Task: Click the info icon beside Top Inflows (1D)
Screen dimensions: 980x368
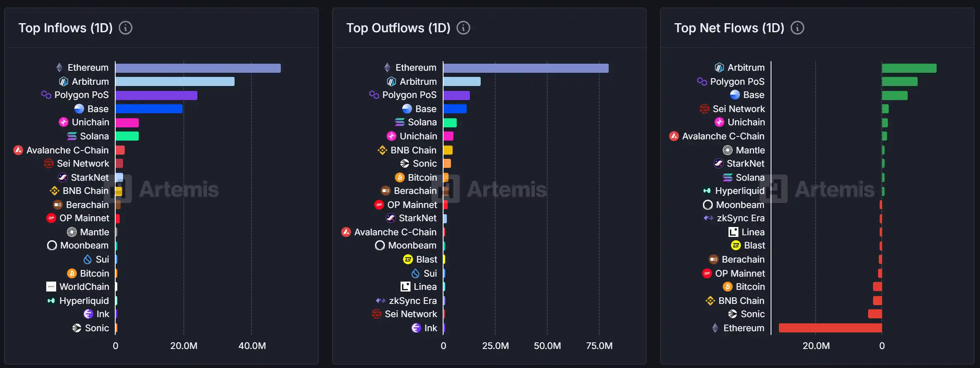Action: (126, 28)
